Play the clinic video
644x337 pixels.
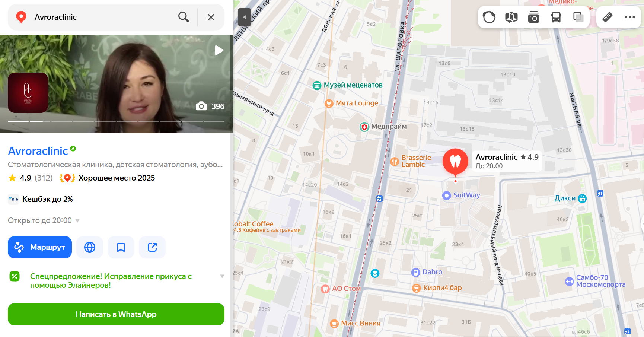219,50
